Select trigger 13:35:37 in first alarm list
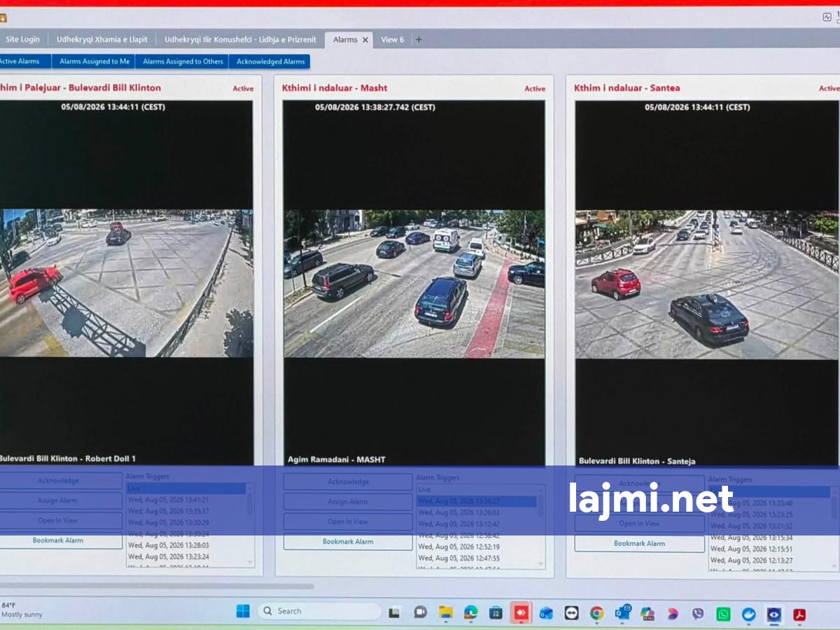The width and height of the screenshot is (840, 630). (x=185, y=511)
